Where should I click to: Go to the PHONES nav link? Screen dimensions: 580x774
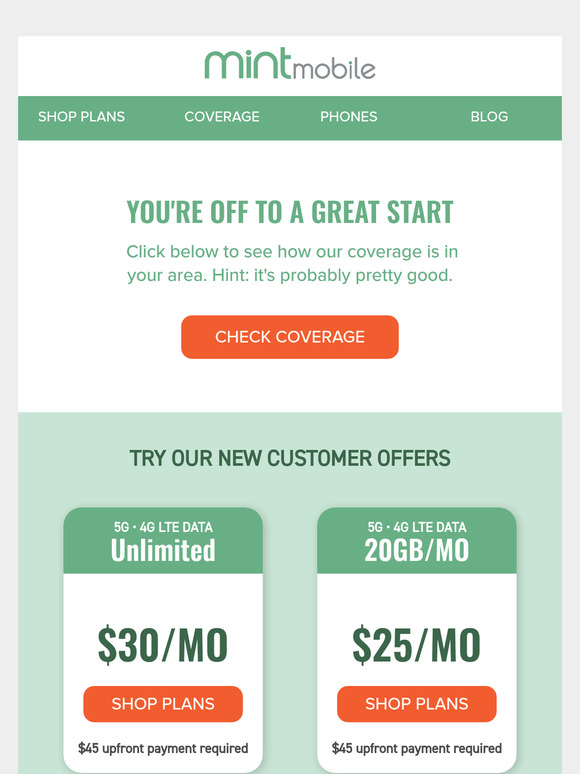point(348,116)
